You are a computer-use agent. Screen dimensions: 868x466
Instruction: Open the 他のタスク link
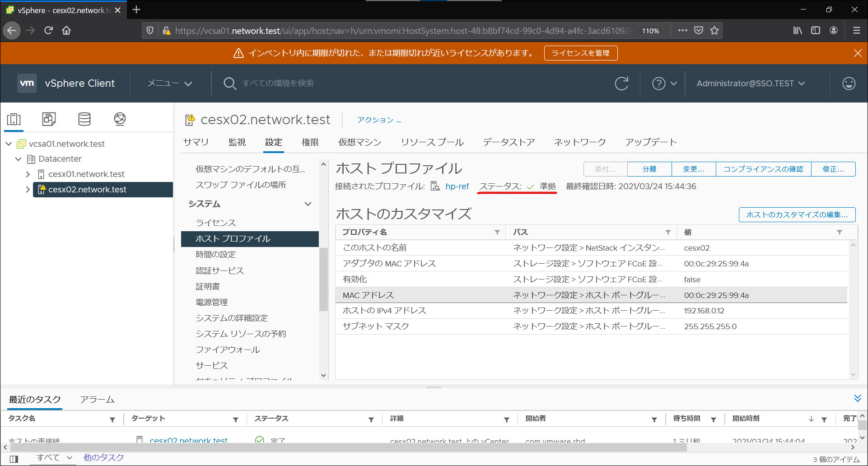pos(103,458)
